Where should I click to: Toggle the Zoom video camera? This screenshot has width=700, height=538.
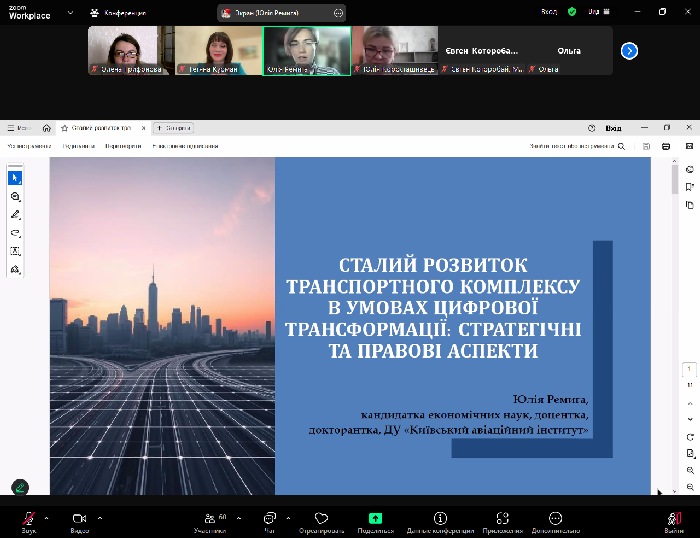79,518
